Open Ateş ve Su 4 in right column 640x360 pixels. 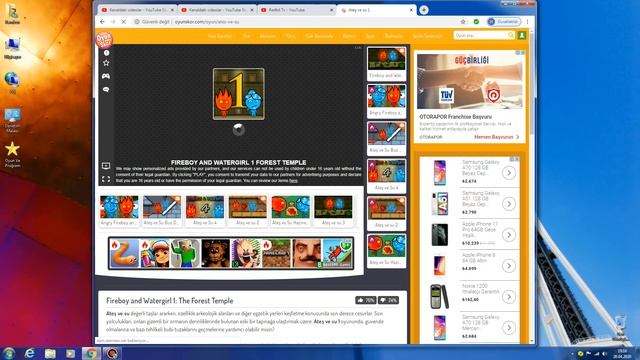[x=387, y=176]
